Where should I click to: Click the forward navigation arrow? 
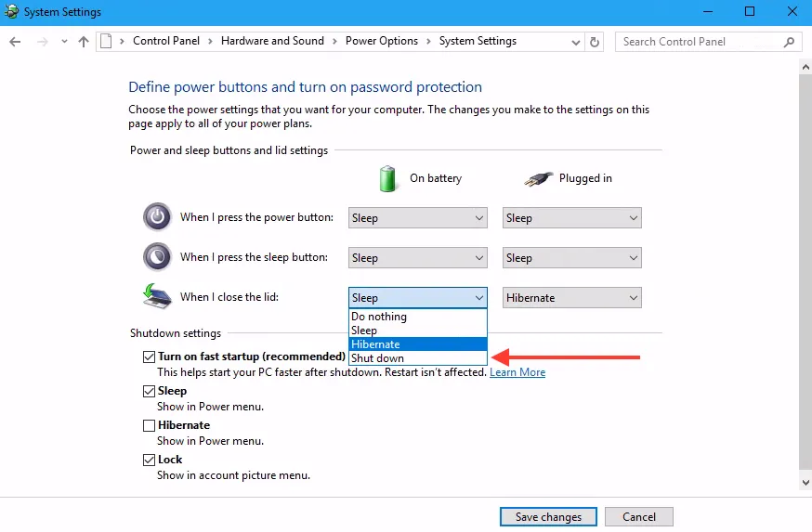[43, 42]
